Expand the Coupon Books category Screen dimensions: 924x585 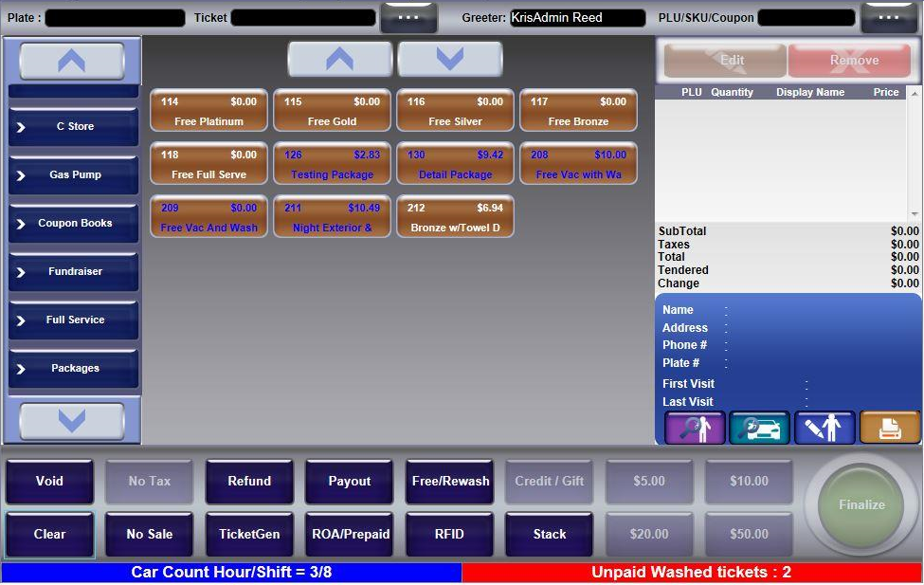pos(74,224)
